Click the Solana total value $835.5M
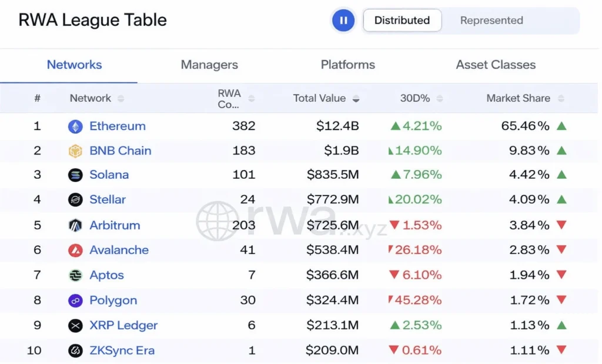Image resolution: width=602 pixels, height=364 pixels. 333,175
